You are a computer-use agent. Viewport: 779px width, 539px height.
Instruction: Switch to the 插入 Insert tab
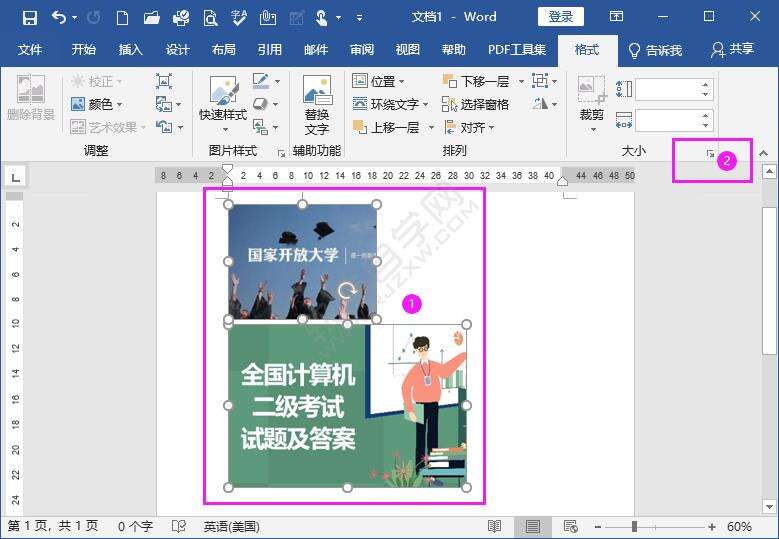[x=130, y=50]
